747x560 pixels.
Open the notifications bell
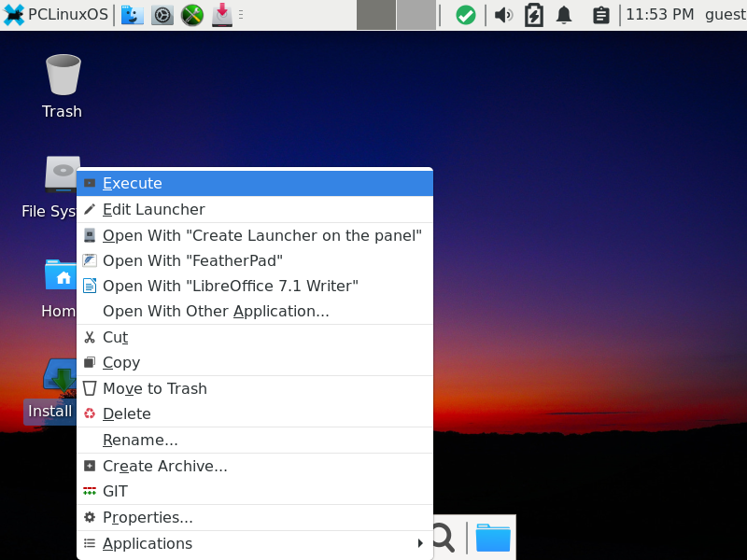(564, 15)
